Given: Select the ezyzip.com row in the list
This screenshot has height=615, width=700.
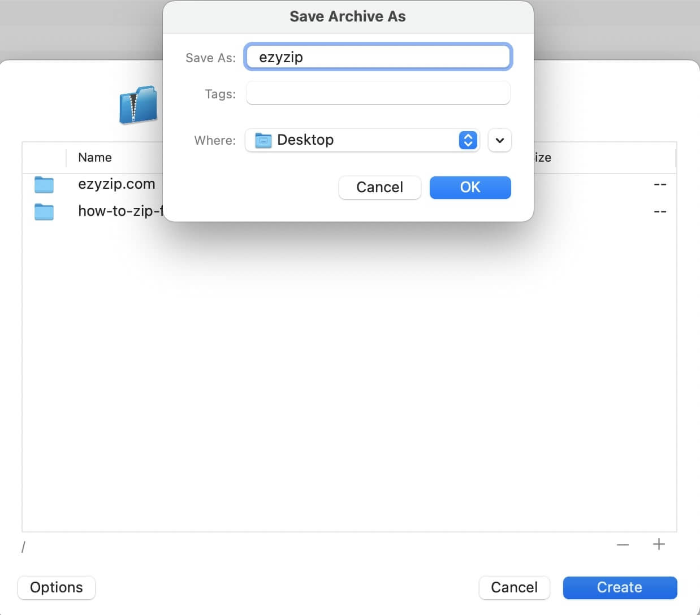Looking at the screenshot, I should coord(116,184).
